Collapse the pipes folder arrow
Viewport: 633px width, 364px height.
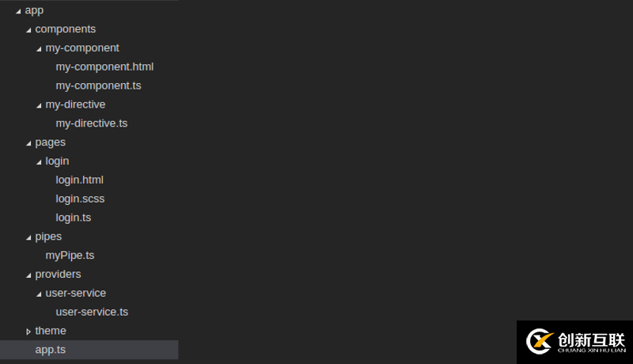click(29, 237)
